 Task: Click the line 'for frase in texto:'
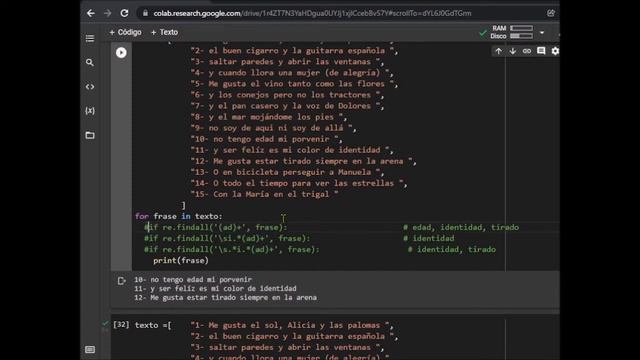pos(179,216)
